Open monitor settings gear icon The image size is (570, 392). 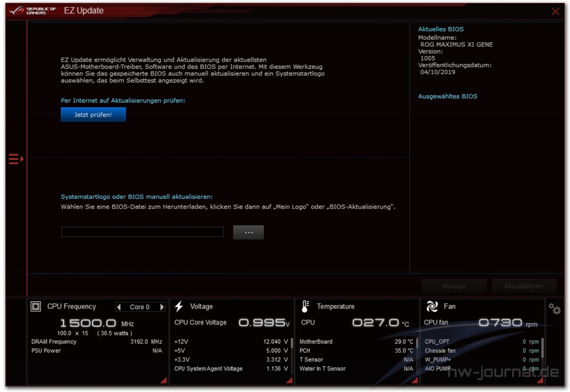click(x=554, y=309)
